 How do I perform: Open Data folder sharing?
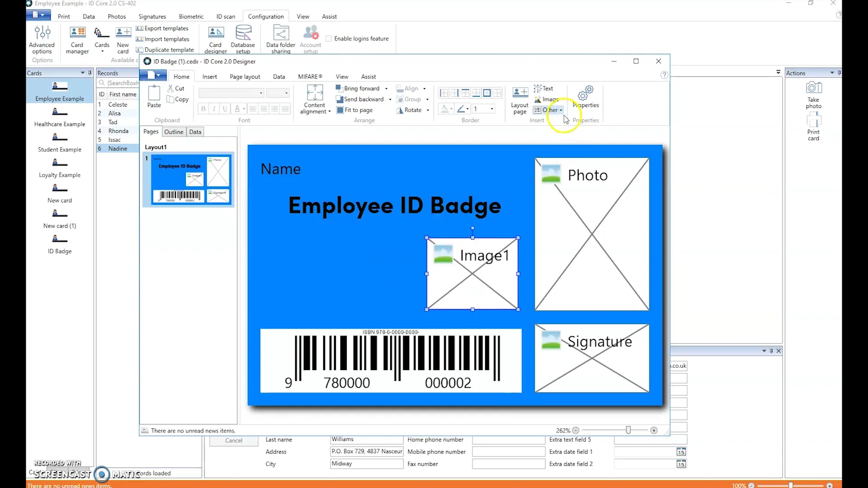pyautogui.click(x=281, y=40)
